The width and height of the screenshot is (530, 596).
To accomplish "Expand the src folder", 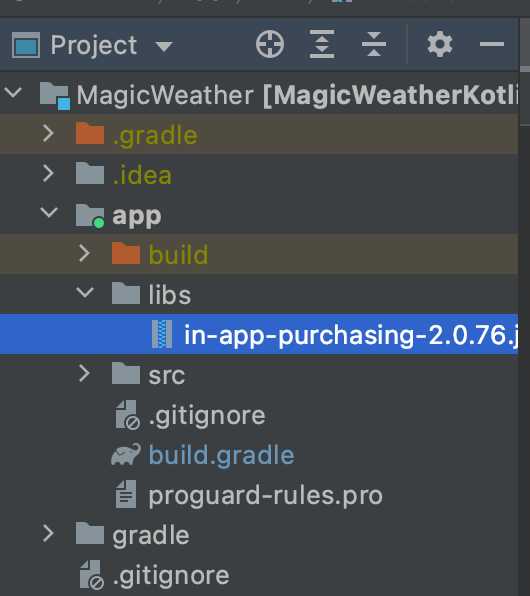I will 84,374.
